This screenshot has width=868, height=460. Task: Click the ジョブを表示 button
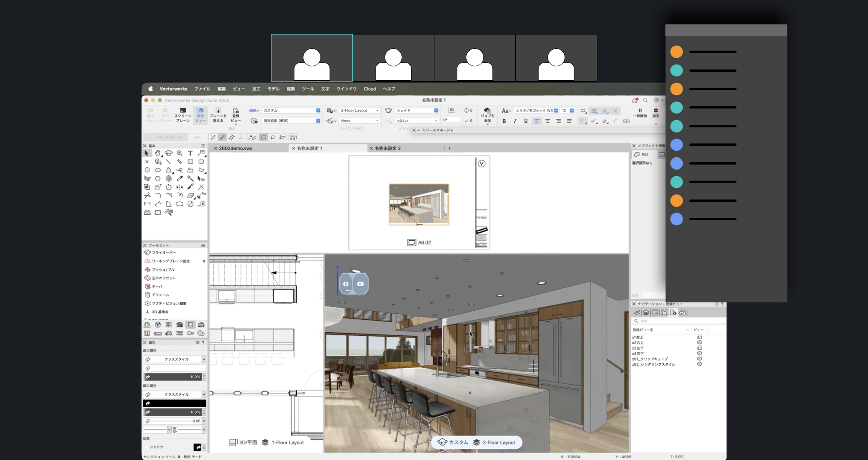[x=487, y=115]
